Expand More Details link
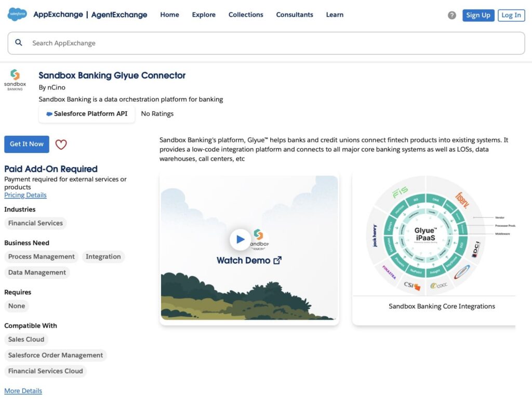This screenshot has height=401, width=532. point(23,391)
